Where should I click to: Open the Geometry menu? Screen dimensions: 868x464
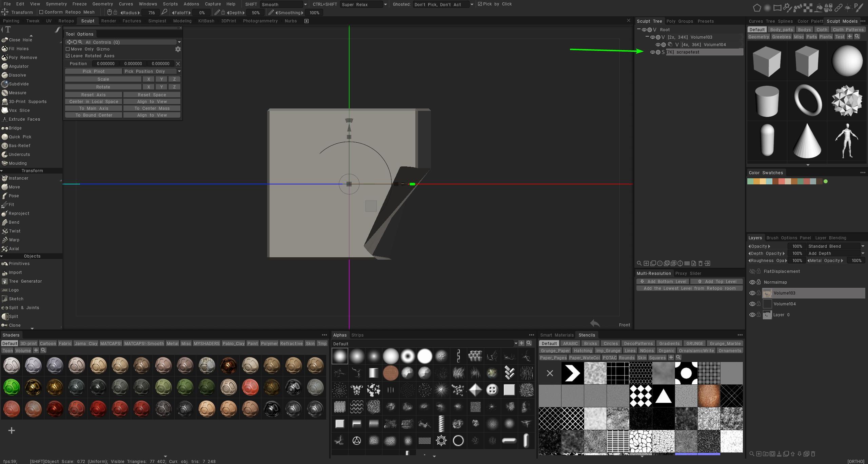tap(102, 4)
